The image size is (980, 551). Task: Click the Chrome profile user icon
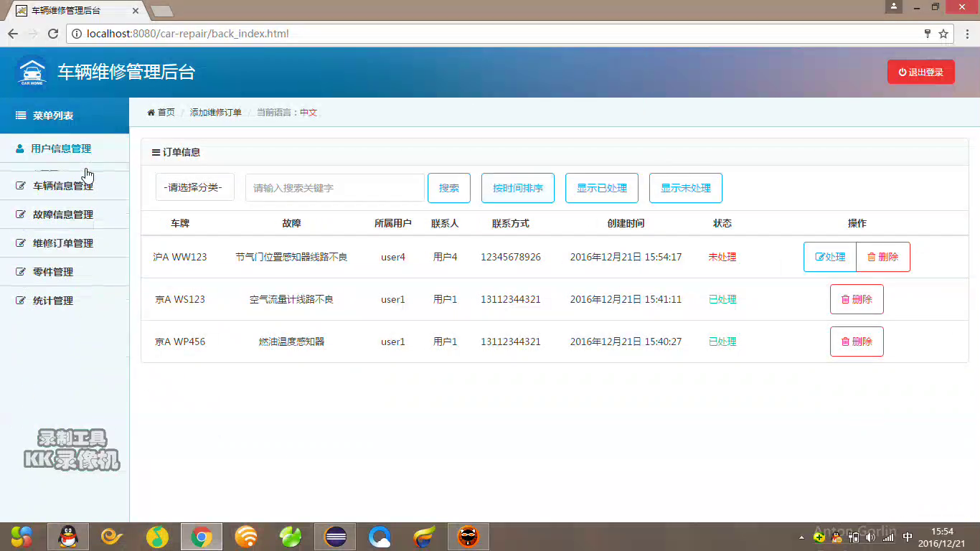[x=893, y=6]
